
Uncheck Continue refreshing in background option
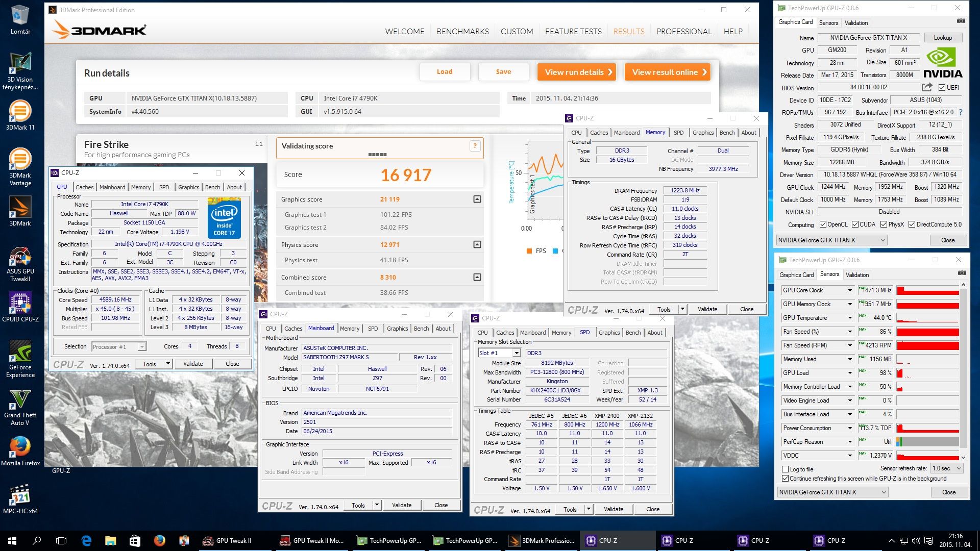tap(786, 479)
